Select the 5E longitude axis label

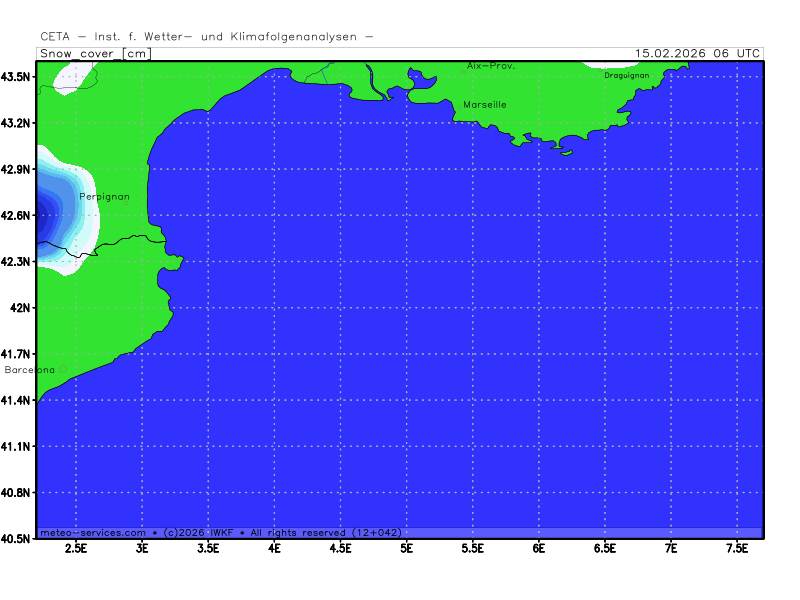click(406, 549)
